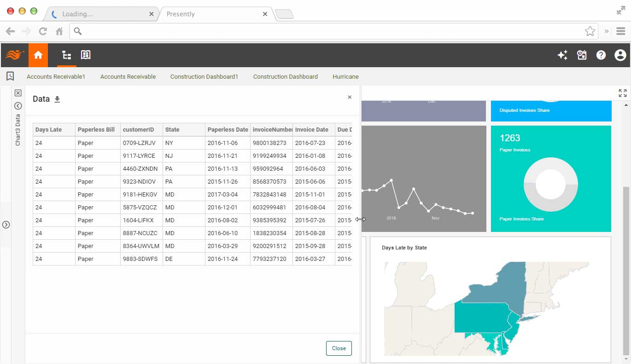The width and height of the screenshot is (631, 364).
Task: Open the browser hamburger menu
Action: coord(620,31)
